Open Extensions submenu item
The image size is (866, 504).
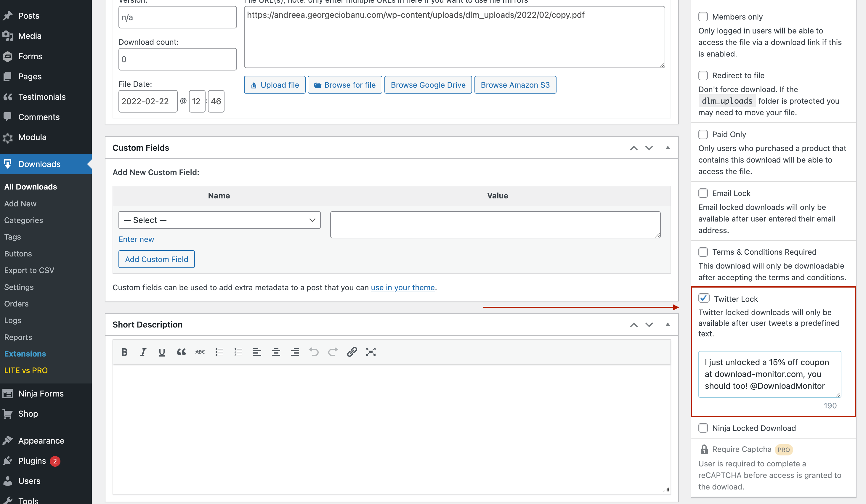pos(25,354)
